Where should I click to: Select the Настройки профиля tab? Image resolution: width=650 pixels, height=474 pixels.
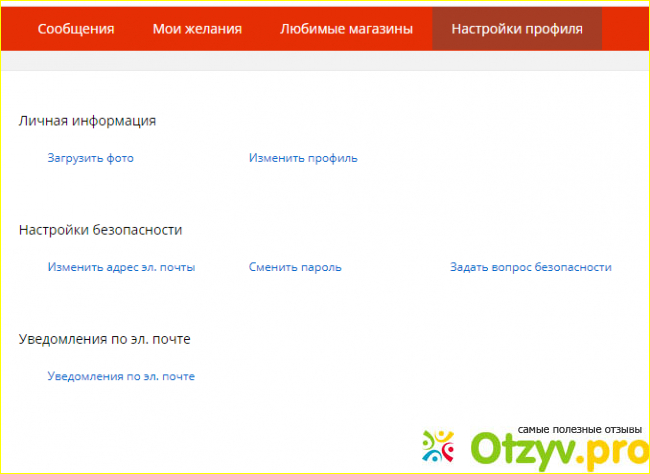tap(516, 29)
